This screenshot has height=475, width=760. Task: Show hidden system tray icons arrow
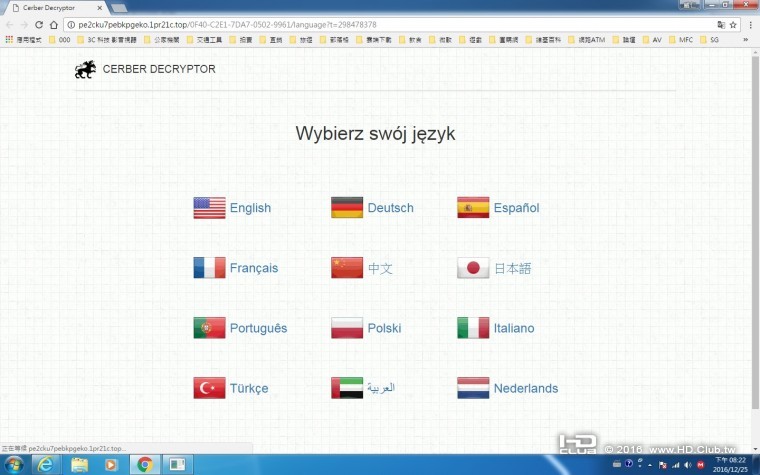point(650,465)
